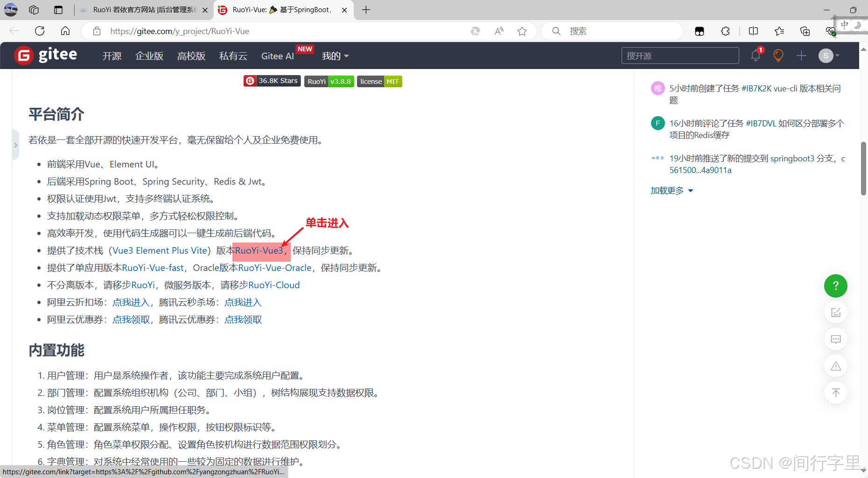Open browser extensions puzzle icon
Image resolution: width=868 pixels, height=478 pixels.
click(725, 31)
